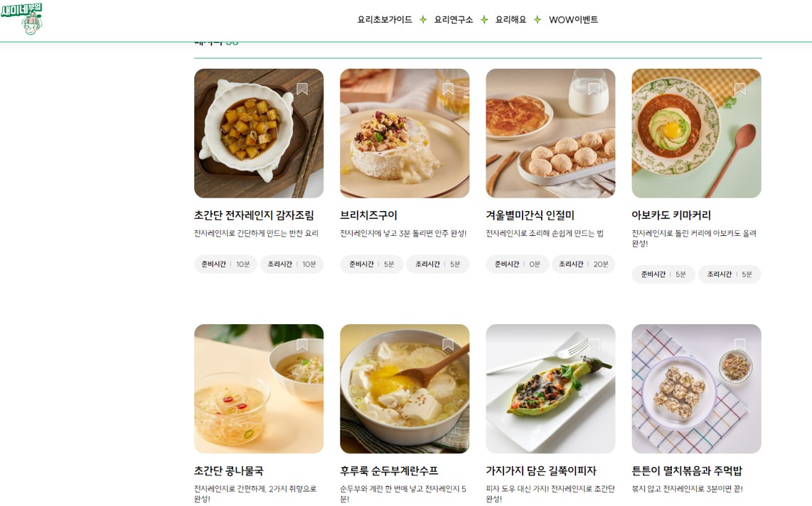
Task: Toggle bookmark on 인절미 recipe
Action: pos(594,89)
